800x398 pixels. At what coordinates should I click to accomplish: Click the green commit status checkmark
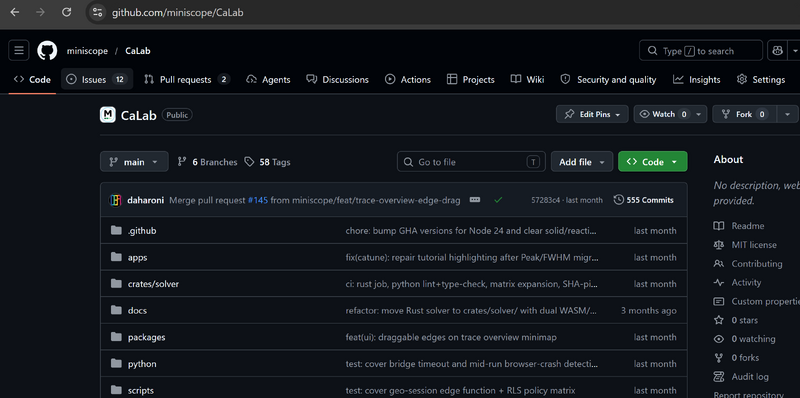[498, 200]
